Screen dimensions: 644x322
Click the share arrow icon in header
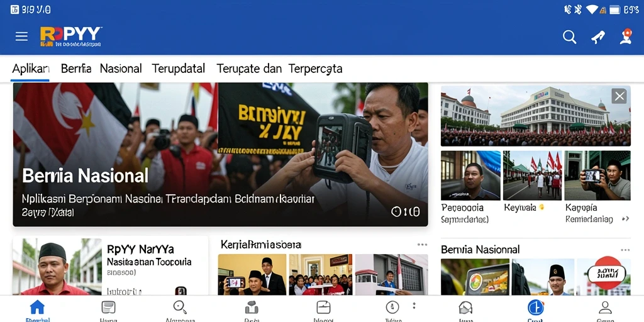[597, 37]
